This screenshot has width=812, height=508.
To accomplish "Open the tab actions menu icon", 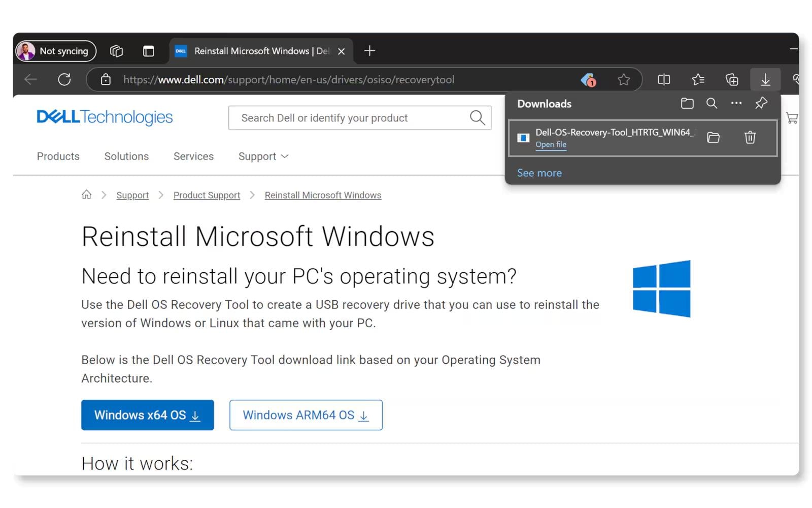I will pos(149,51).
